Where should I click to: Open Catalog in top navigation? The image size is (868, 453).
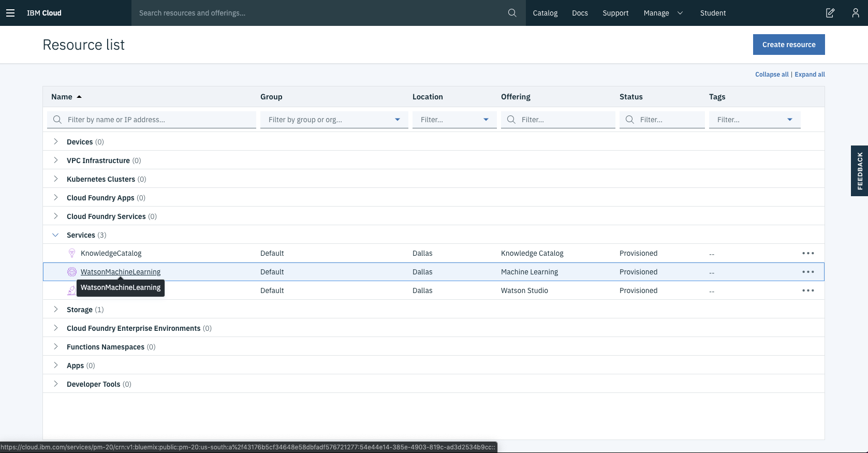coord(545,13)
